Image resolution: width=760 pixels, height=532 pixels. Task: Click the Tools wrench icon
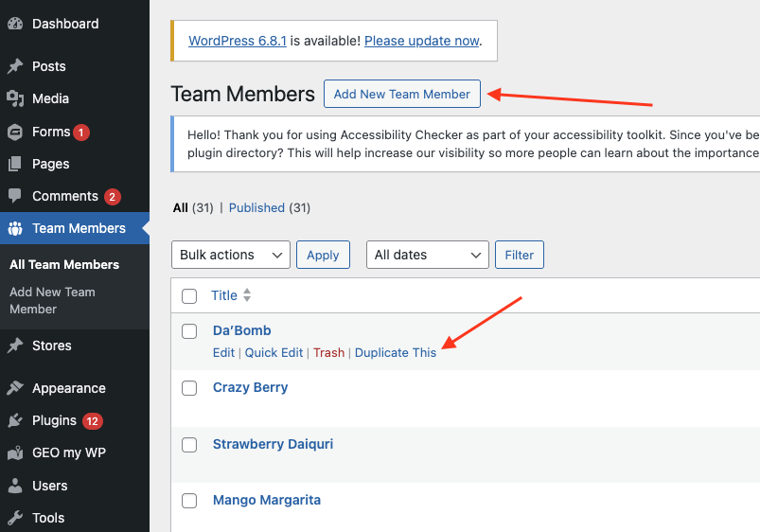tap(15, 518)
